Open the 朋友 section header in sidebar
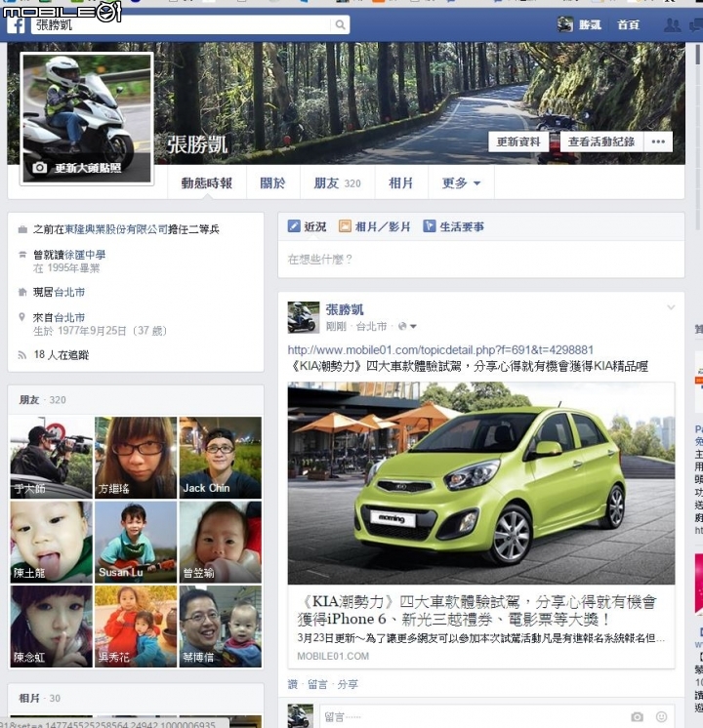The height and width of the screenshot is (728, 703). tap(29, 400)
